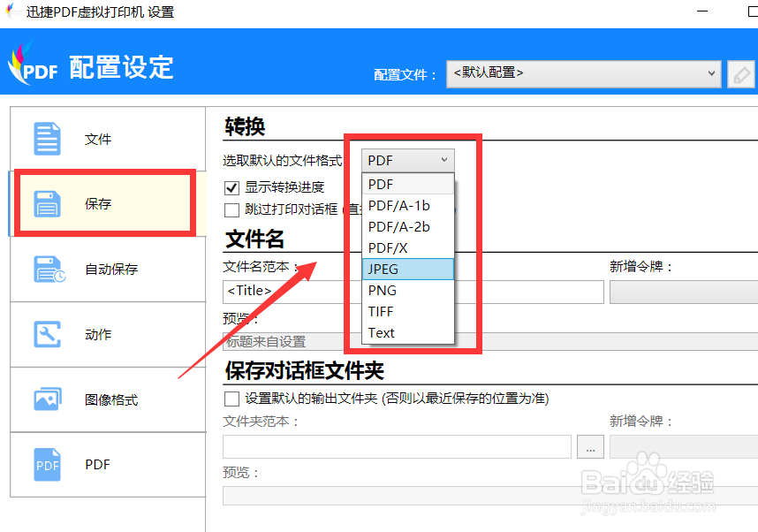Select PDF/X in format list
The height and width of the screenshot is (532, 758).
[x=408, y=248]
